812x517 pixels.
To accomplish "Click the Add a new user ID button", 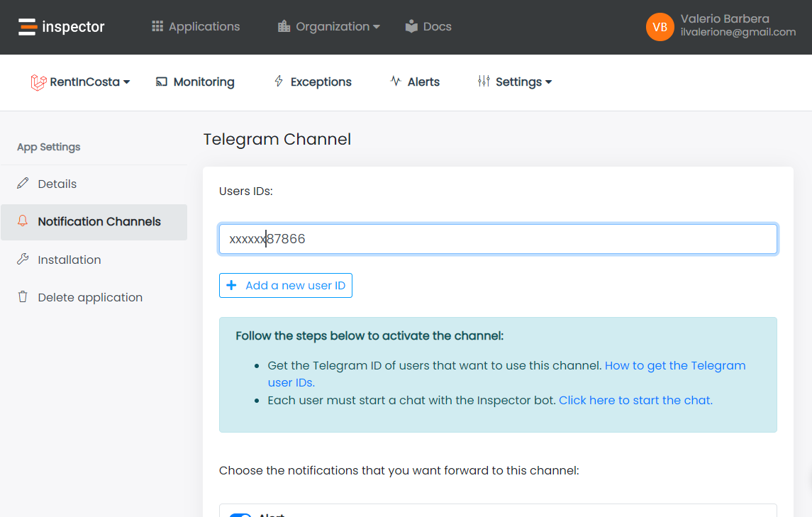I will pos(286,285).
